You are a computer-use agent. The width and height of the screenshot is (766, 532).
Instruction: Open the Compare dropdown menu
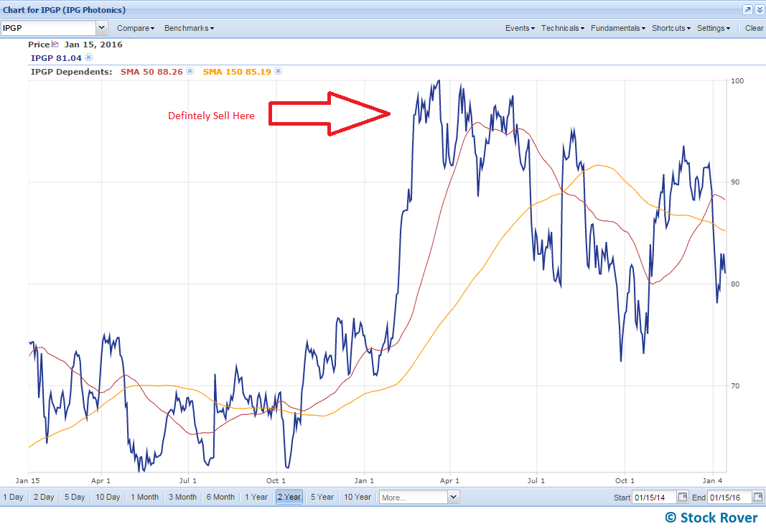135,28
